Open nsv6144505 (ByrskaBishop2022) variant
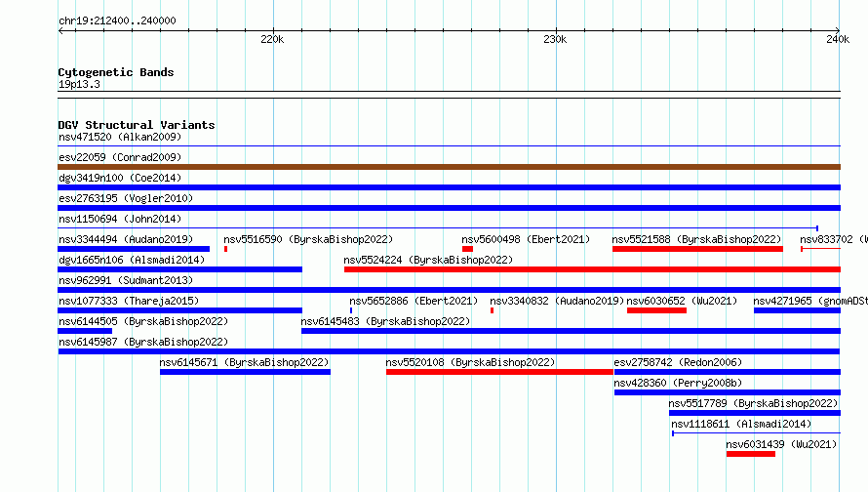 click(x=142, y=321)
